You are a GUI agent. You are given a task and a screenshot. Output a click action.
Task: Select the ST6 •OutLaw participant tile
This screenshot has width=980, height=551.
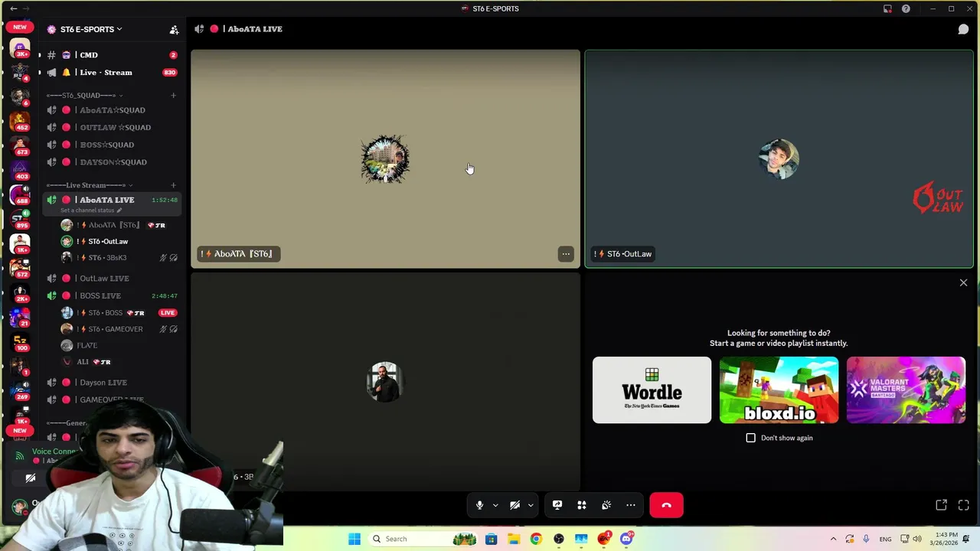pyautogui.click(x=779, y=159)
